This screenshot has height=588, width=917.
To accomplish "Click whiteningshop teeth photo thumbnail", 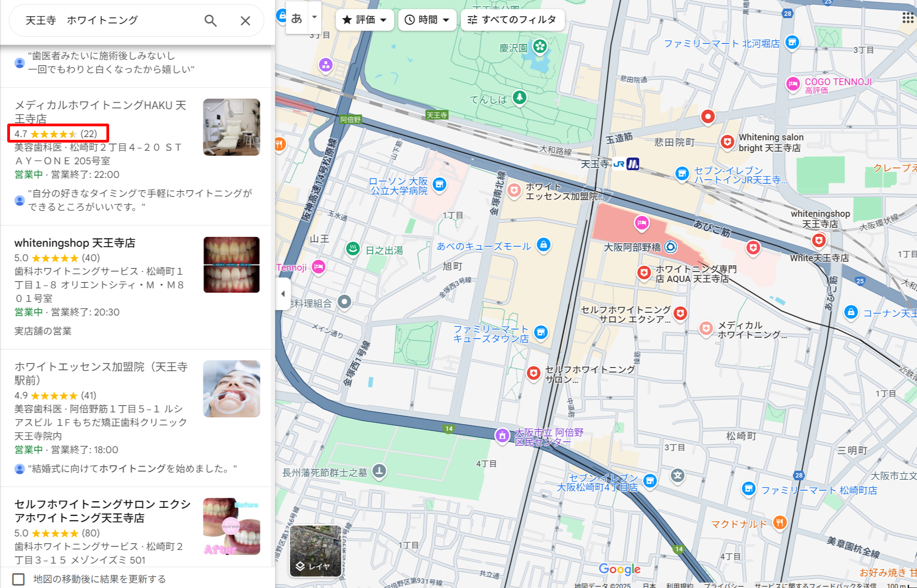I will point(231,265).
